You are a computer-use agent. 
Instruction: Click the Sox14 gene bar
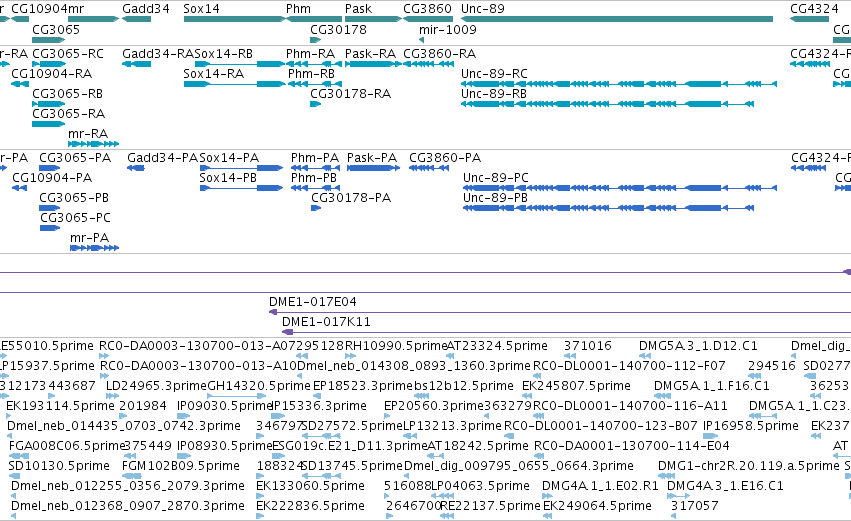coord(234,19)
